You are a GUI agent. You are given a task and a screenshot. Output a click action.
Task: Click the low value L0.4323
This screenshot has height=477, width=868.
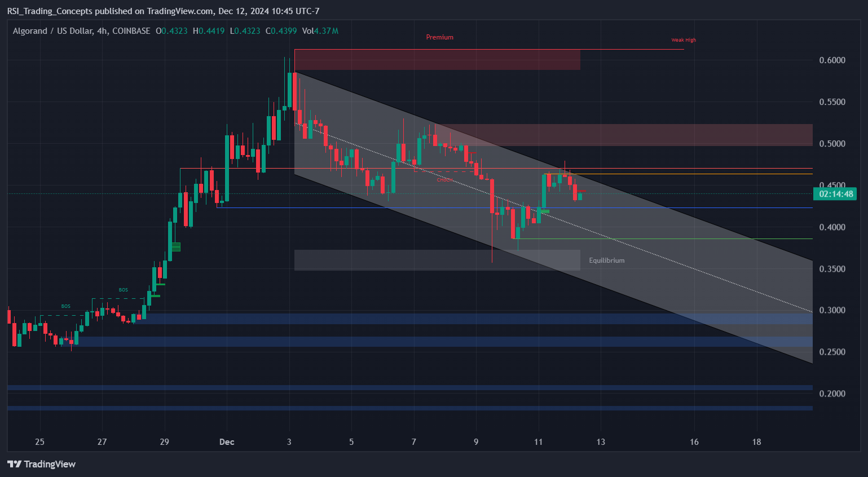tap(245, 31)
